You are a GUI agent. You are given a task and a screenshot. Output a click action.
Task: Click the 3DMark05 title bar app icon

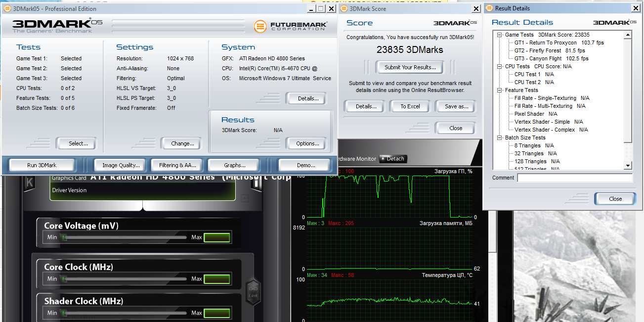click(7, 8)
